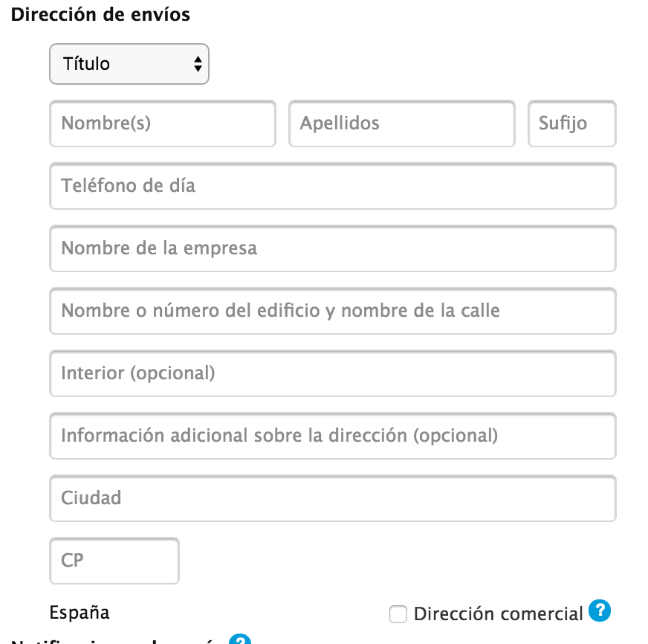Click the CP postal code field
The height and width of the screenshot is (644, 648).
click(114, 561)
